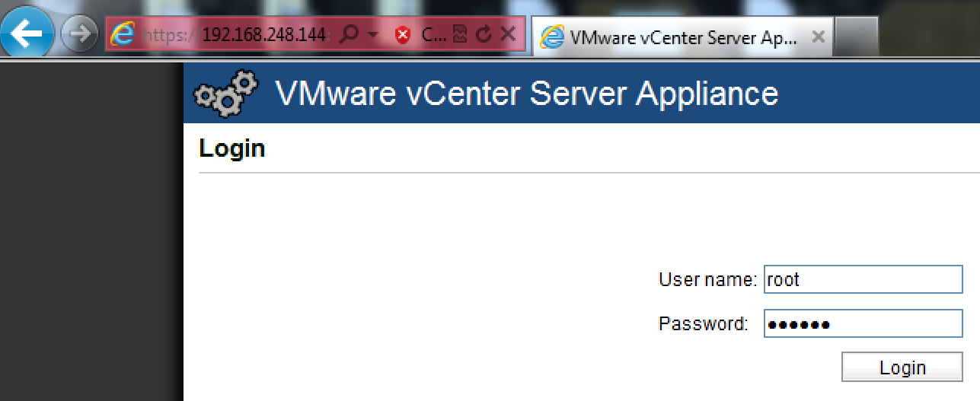Focus the User name field containing root
The width and height of the screenshot is (980, 401).
(863, 279)
